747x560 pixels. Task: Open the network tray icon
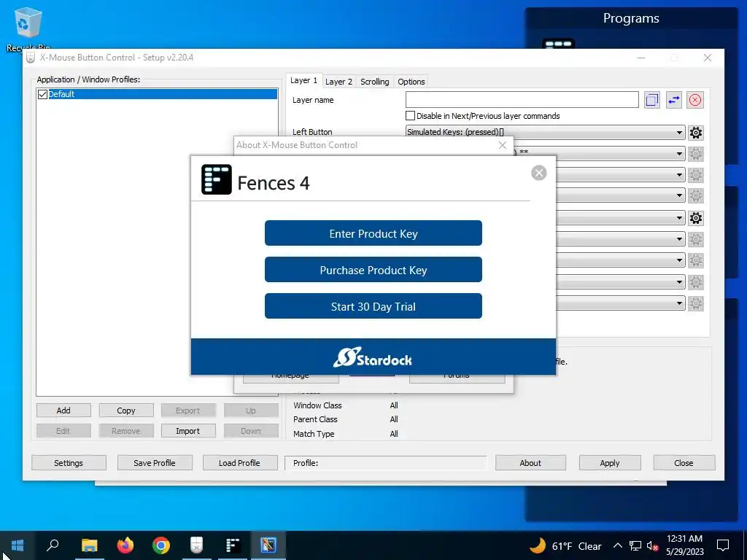[635, 545]
